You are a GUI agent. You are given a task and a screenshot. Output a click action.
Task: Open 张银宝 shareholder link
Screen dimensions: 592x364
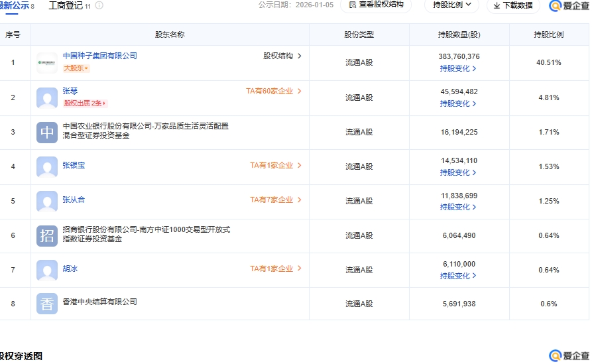click(74, 165)
